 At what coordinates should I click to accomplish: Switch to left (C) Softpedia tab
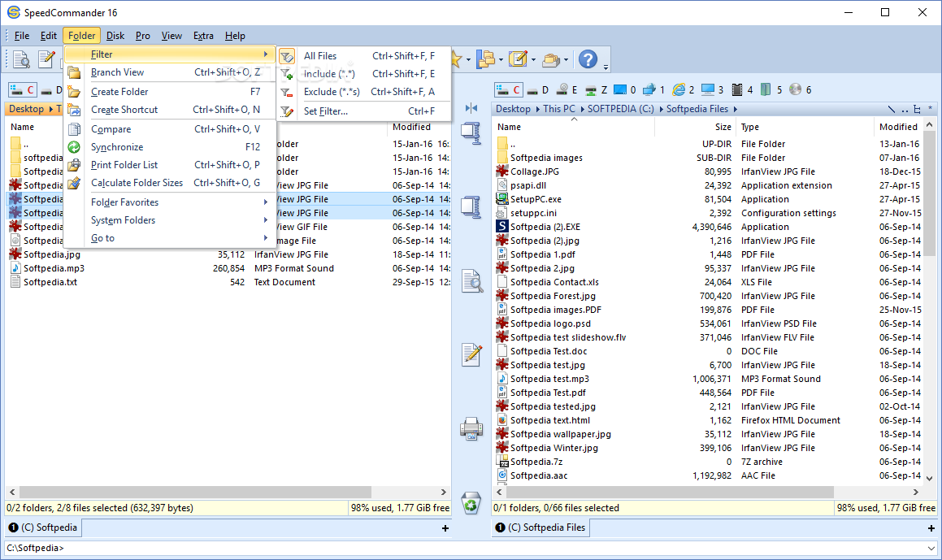pyautogui.click(x=43, y=527)
